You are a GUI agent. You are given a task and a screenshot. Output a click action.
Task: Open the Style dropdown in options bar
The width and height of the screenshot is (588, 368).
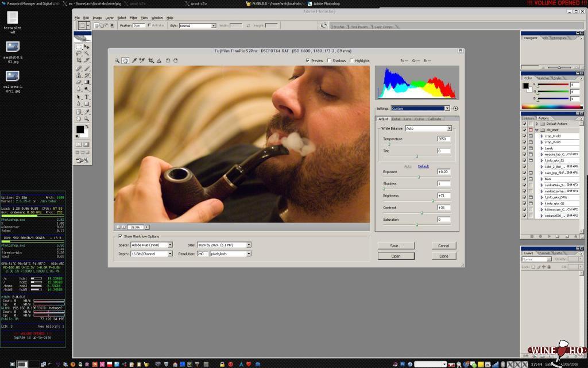click(198, 25)
